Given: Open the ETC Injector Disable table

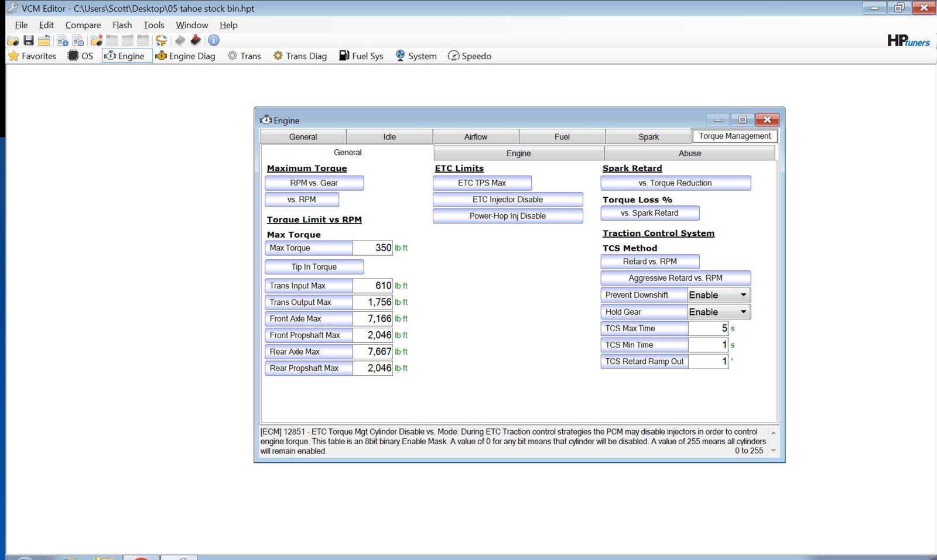Looking at the screenshot, I should pyautogui.click(x=508, y=200).
